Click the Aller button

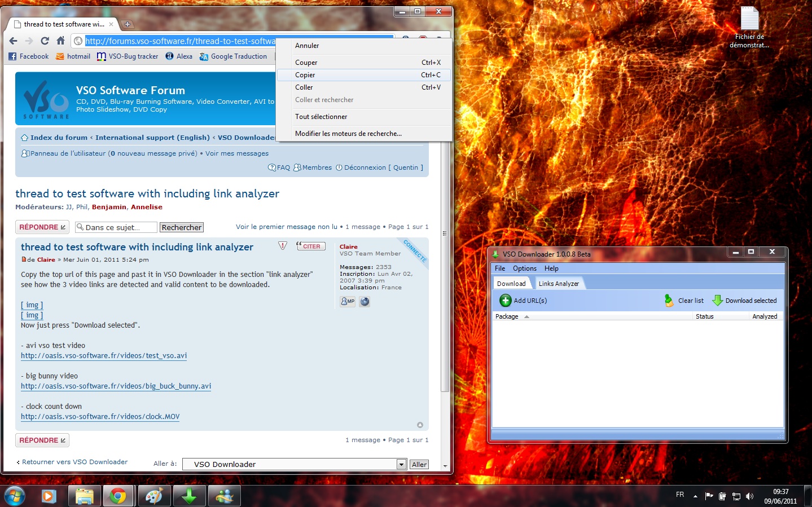pos(419,464)
